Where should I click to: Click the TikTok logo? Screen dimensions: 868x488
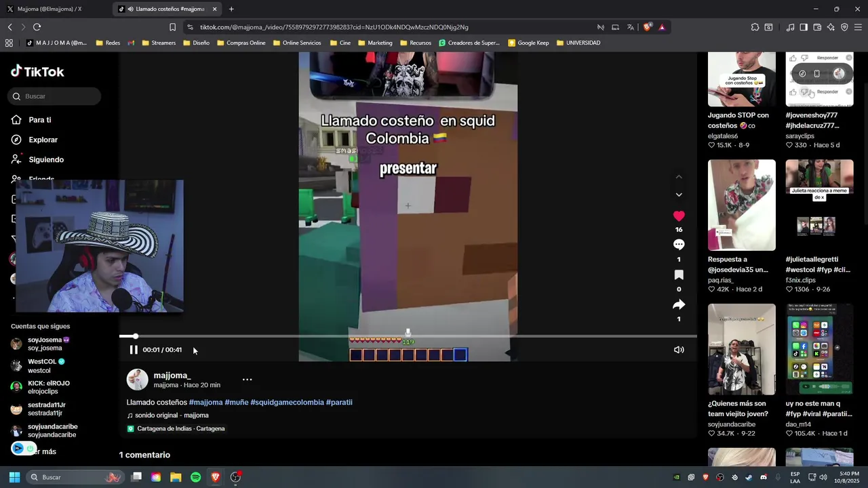pyautogui.click(x=37, y=71)
